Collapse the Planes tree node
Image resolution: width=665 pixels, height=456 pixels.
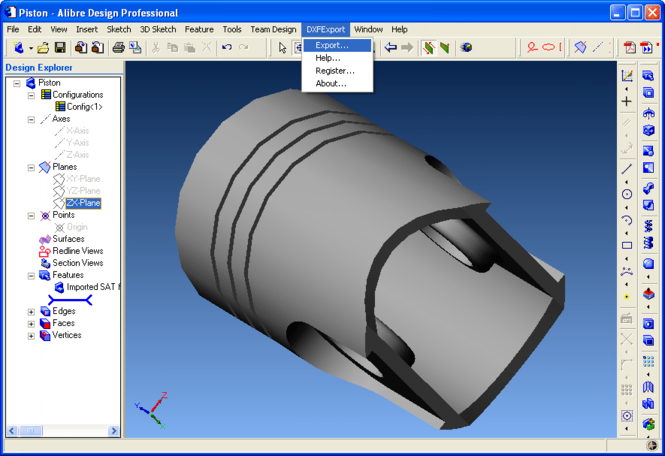click(x=31, y=167)
